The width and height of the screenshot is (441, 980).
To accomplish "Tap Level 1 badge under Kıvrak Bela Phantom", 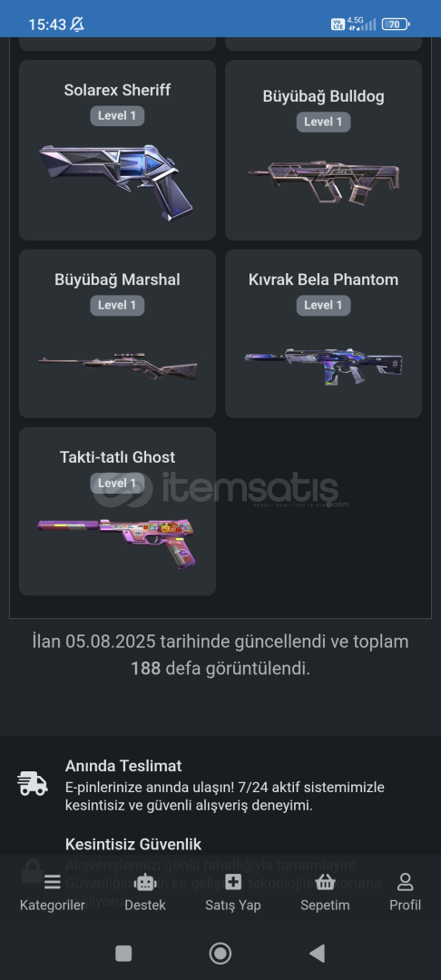I will tap(323, 305).
